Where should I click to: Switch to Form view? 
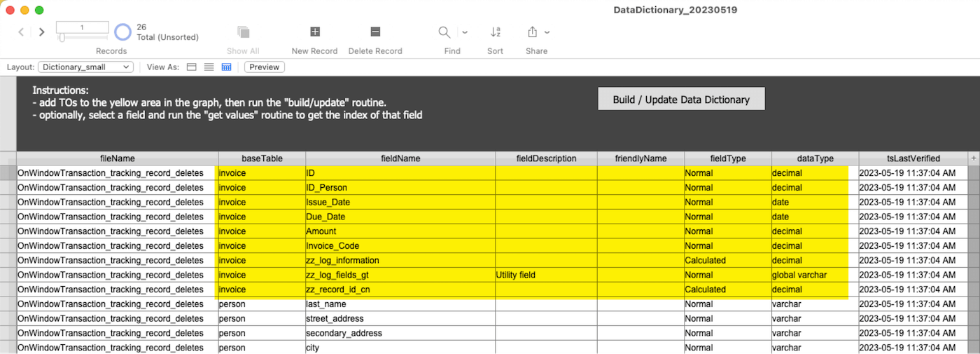click(192, 67)
